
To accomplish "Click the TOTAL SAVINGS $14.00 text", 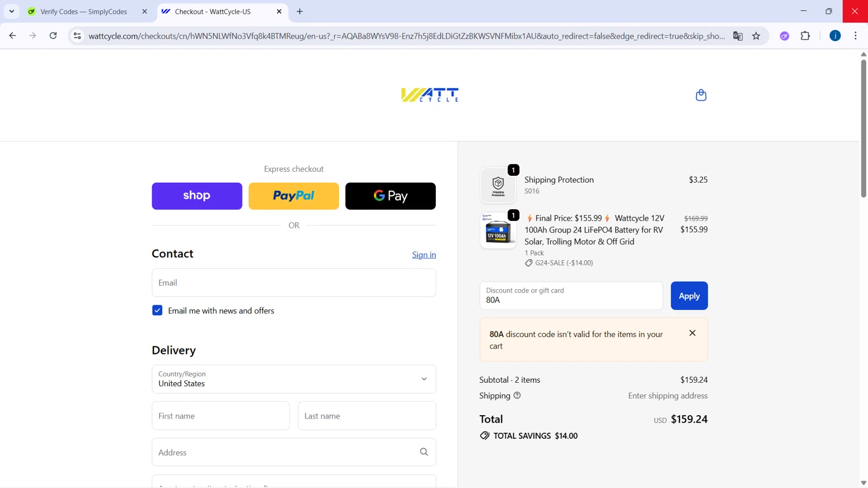I will click(x=535, y=436).
